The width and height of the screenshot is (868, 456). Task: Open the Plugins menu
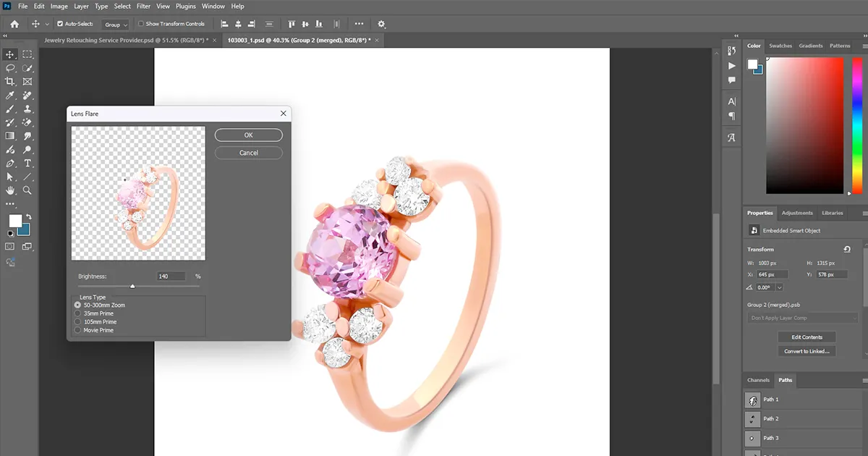(x=186, y=7)
